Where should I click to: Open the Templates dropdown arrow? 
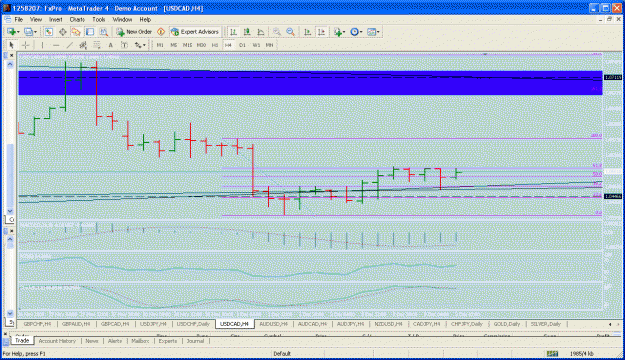(378, 32)
